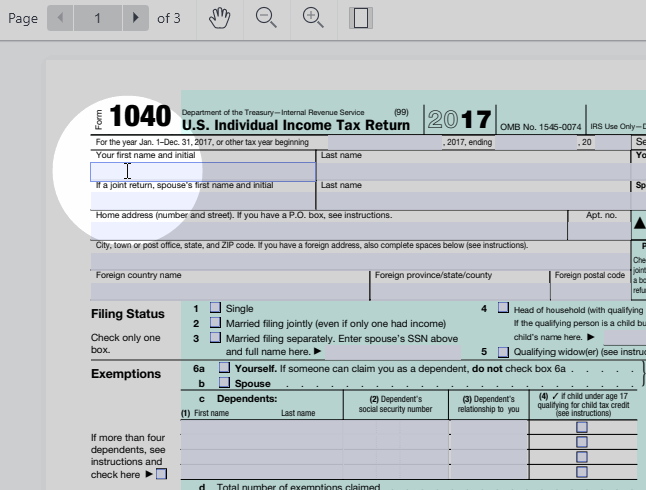Click the page number field

[98, 18]
